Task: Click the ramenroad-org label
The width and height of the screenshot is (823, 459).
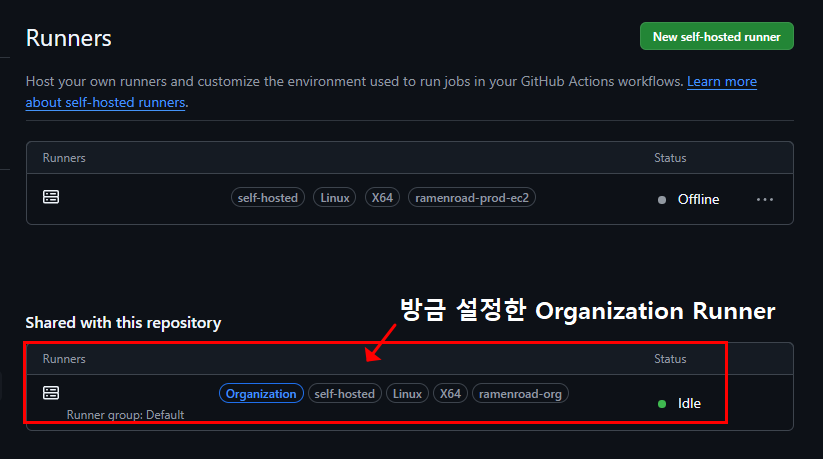Action: tap(520, 393)
